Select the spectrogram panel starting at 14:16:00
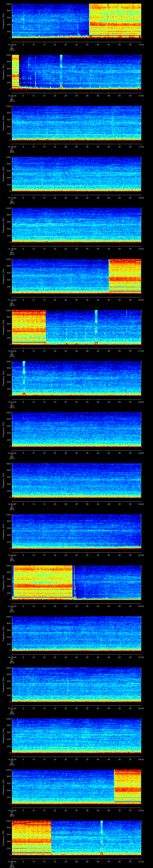 coord(77,123)
